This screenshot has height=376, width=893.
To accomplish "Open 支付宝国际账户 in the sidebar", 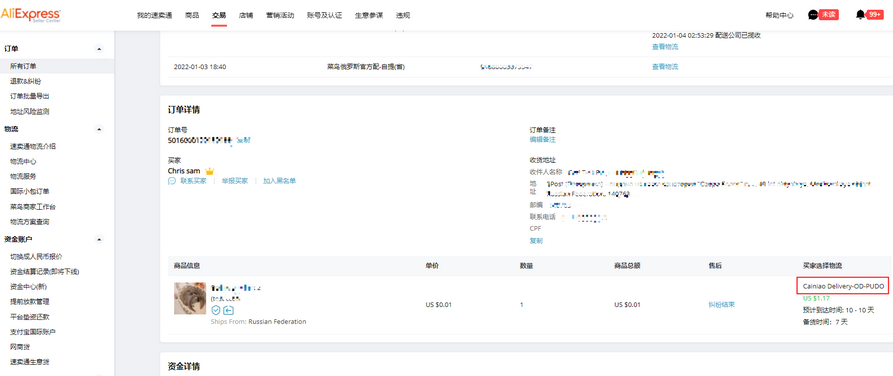I will point(32,332).
